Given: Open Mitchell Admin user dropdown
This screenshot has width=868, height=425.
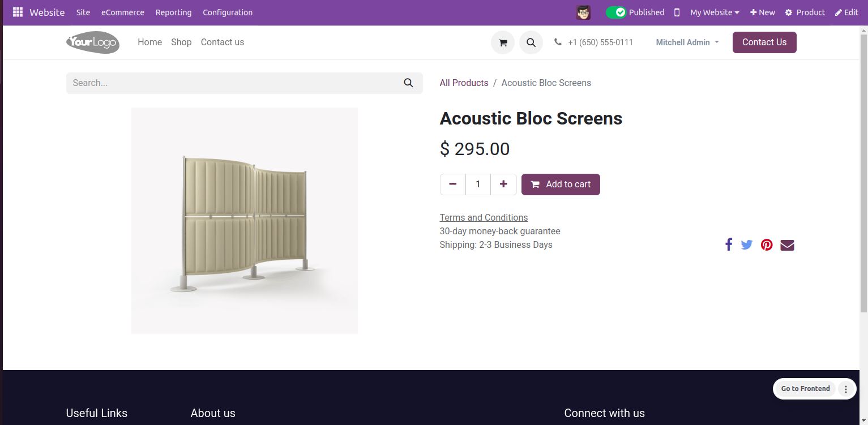Looking at the screenshot, I should [x=687, y=42].
